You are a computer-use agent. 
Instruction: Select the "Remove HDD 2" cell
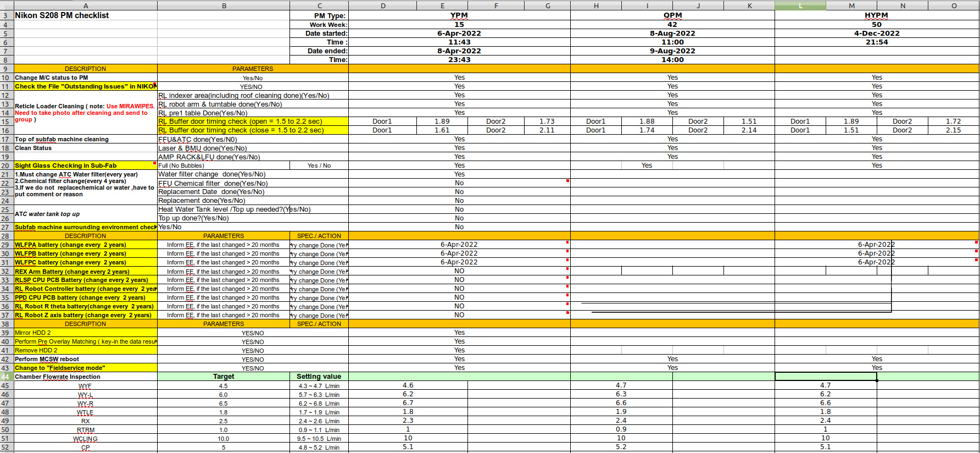coord(85,350)
